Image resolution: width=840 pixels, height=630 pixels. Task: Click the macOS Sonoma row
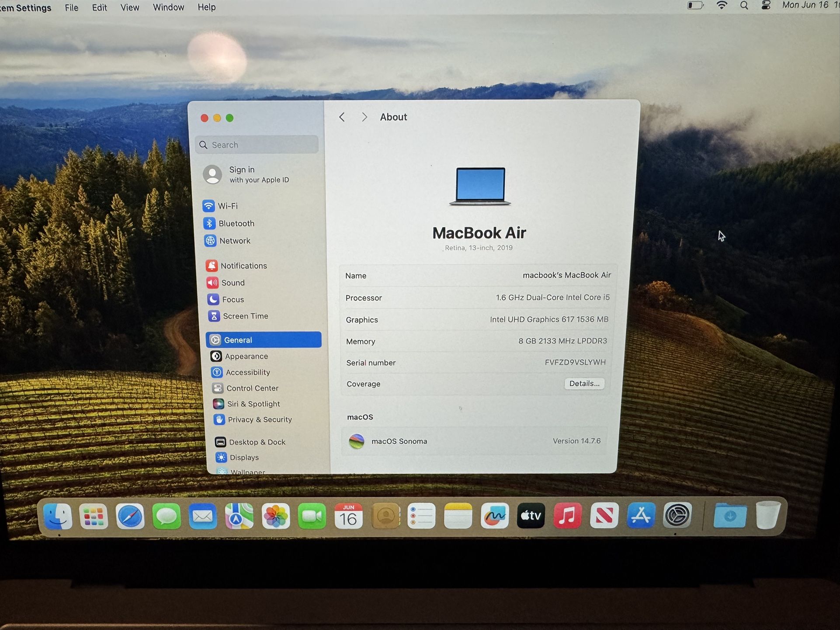tap(475, 441)
